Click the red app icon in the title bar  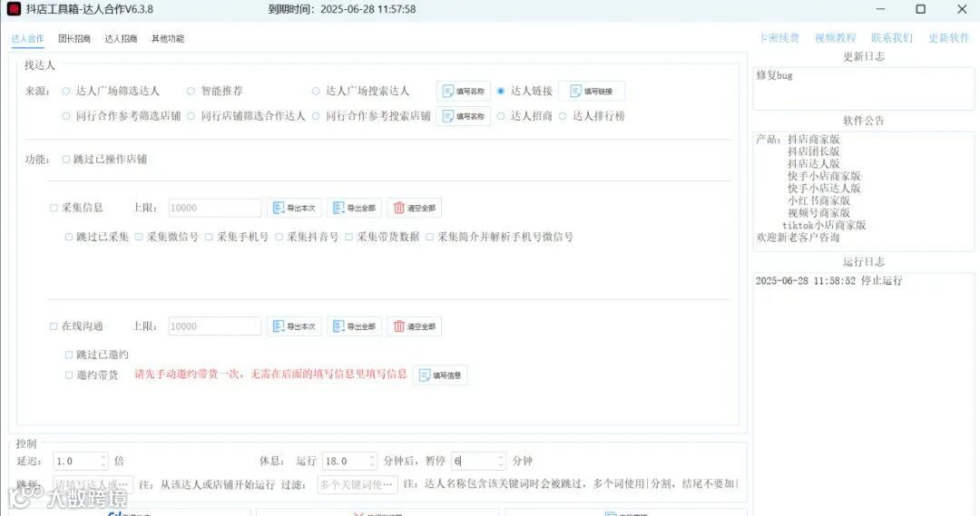(x=14, y=9)
